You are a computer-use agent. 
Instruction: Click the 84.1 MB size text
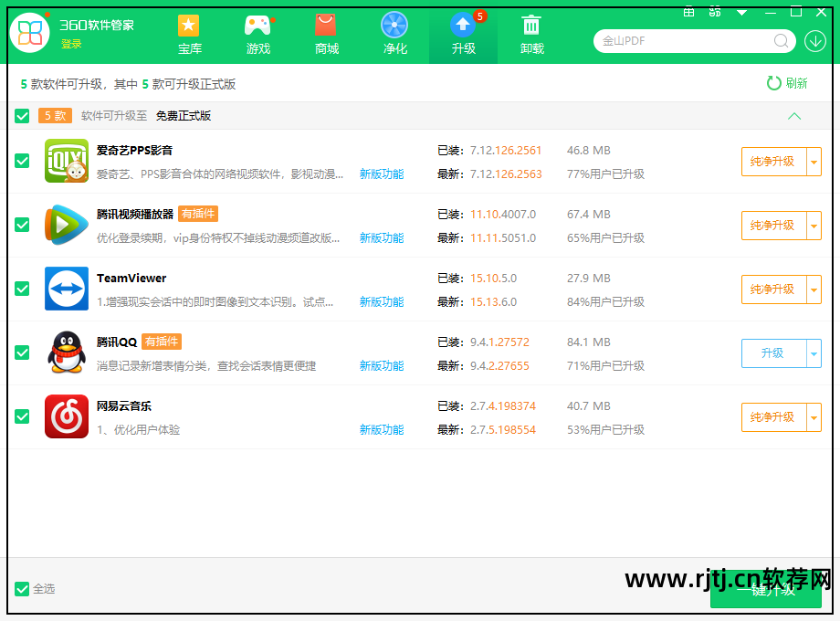point(589,342)
